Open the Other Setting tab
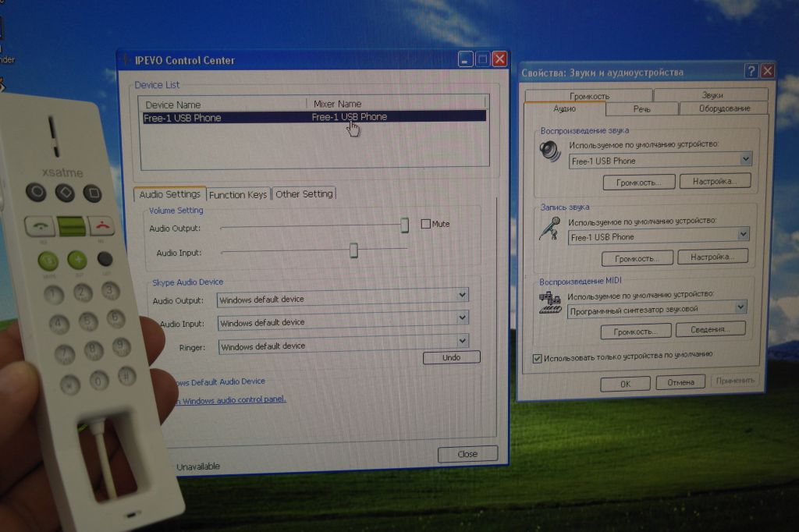 pos(304,193)
